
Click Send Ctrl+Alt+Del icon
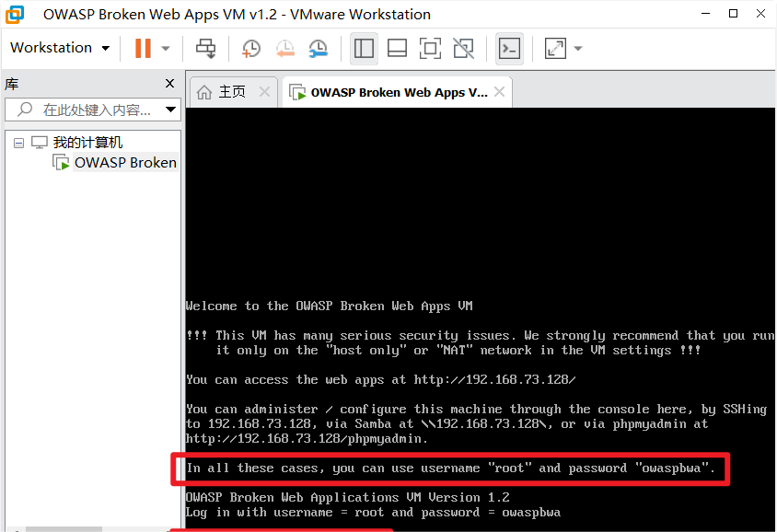205,48
